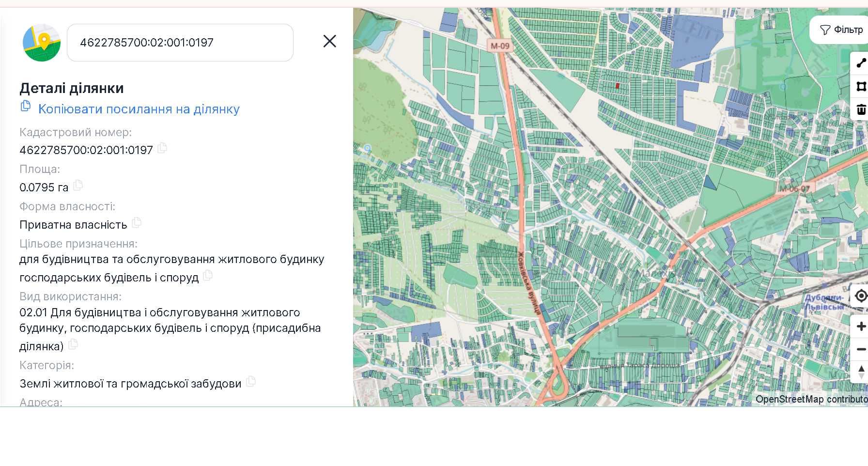Copy the cadastral number value
The image size is (868, 466).
(x=162, y=148)
